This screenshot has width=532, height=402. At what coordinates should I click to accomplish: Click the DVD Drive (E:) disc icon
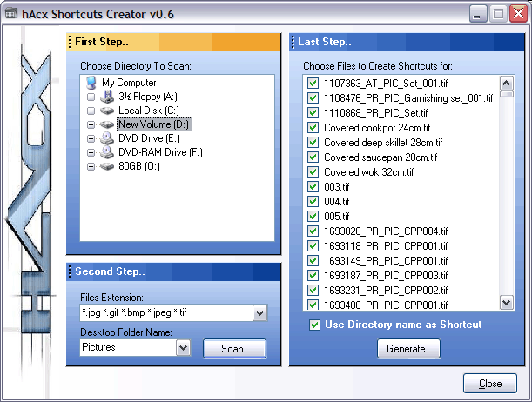(107, 138)
